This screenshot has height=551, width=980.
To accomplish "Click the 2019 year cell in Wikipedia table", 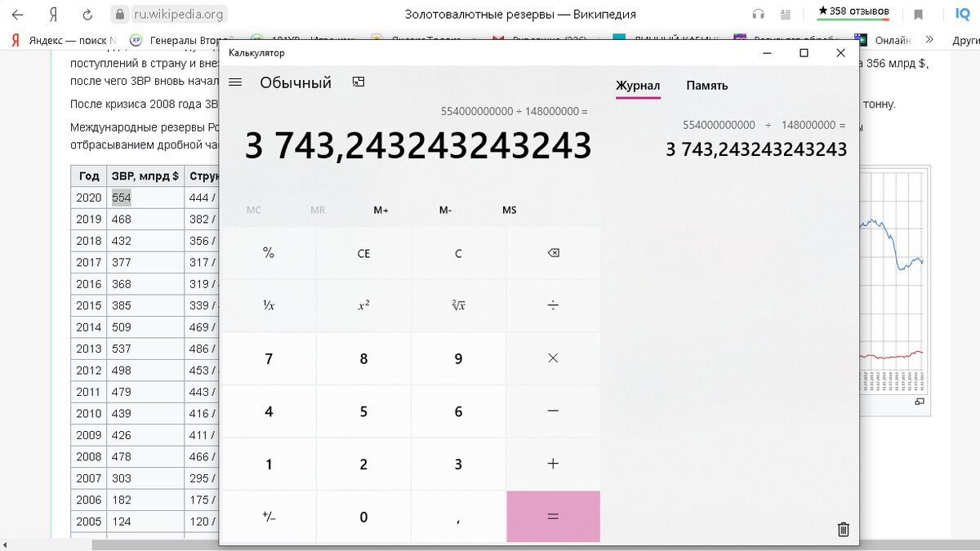I will pyautogui.click(x=89, y=219).
